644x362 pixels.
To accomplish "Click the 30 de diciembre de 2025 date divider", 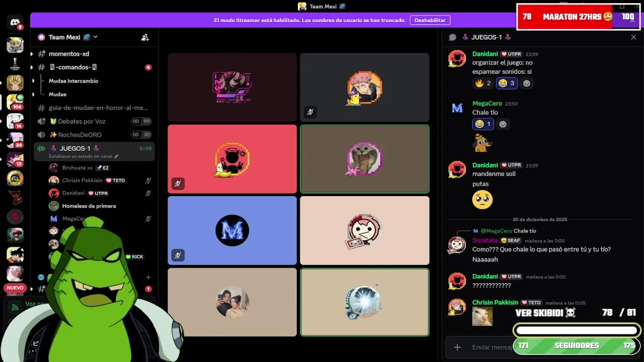I will [540, 220].
